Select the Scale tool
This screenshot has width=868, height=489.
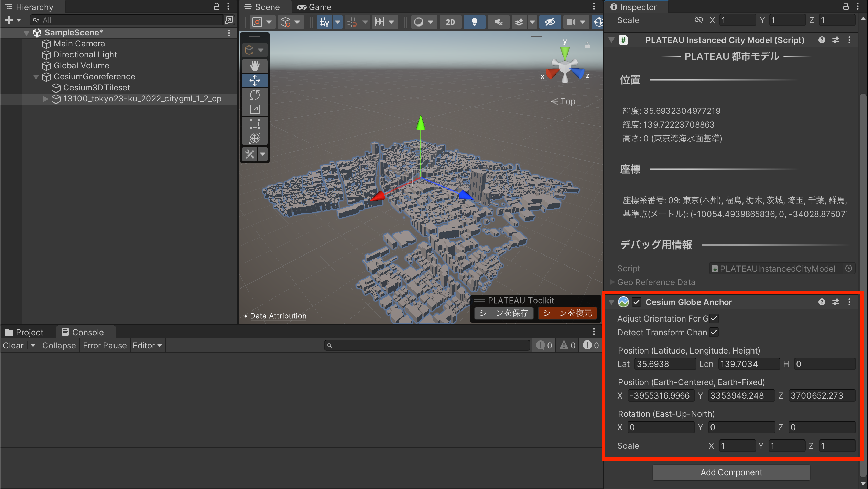[254, 110]
